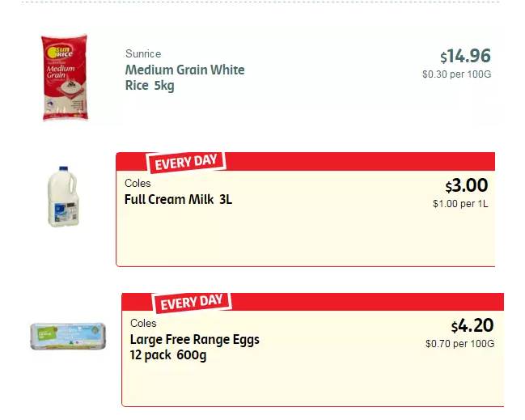Open Large Free Range Eggs 12 pack link
The image size is (525, 420).
pos(194,347)
